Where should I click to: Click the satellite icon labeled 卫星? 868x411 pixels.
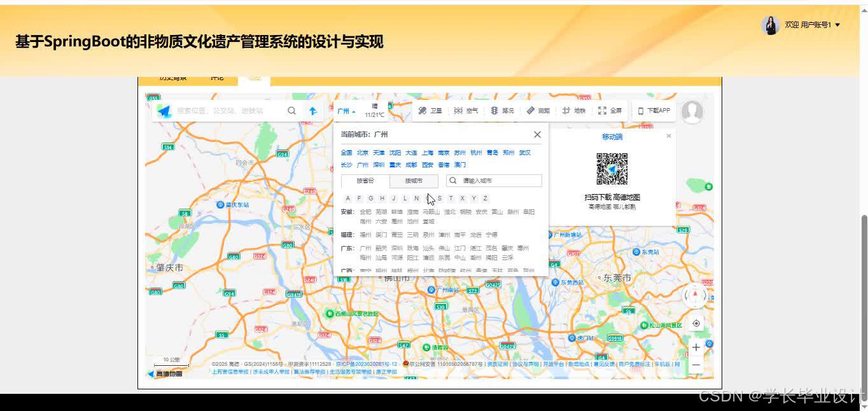click(x=423, y=111)
